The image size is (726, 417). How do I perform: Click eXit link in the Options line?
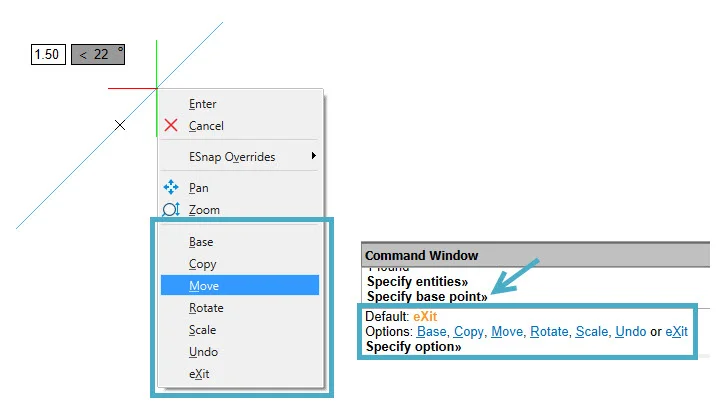[x=677, y=331]
